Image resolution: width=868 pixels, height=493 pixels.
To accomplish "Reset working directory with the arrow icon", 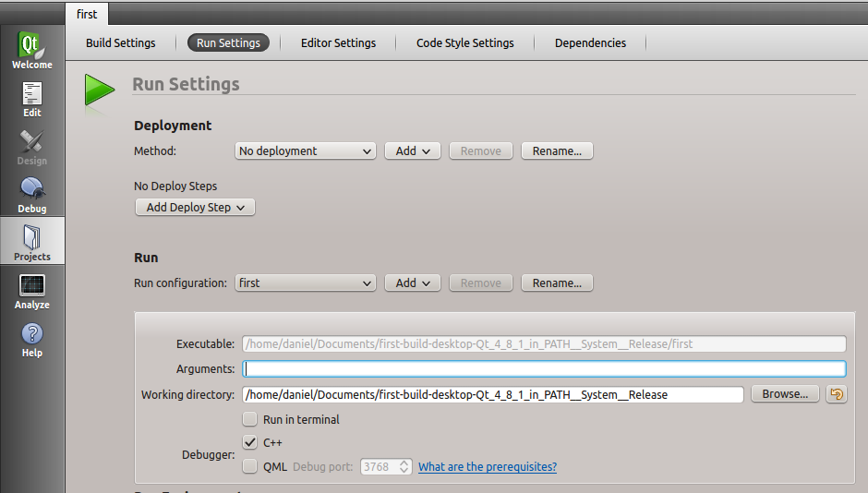I will 836,394.
